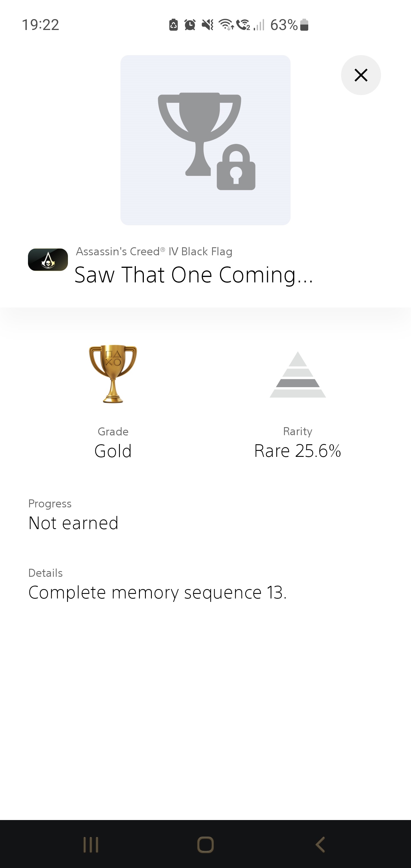The width and height of the screenshot is (411, 868).
Task: Close the trophy details view
Action: (x=361, y=75)
